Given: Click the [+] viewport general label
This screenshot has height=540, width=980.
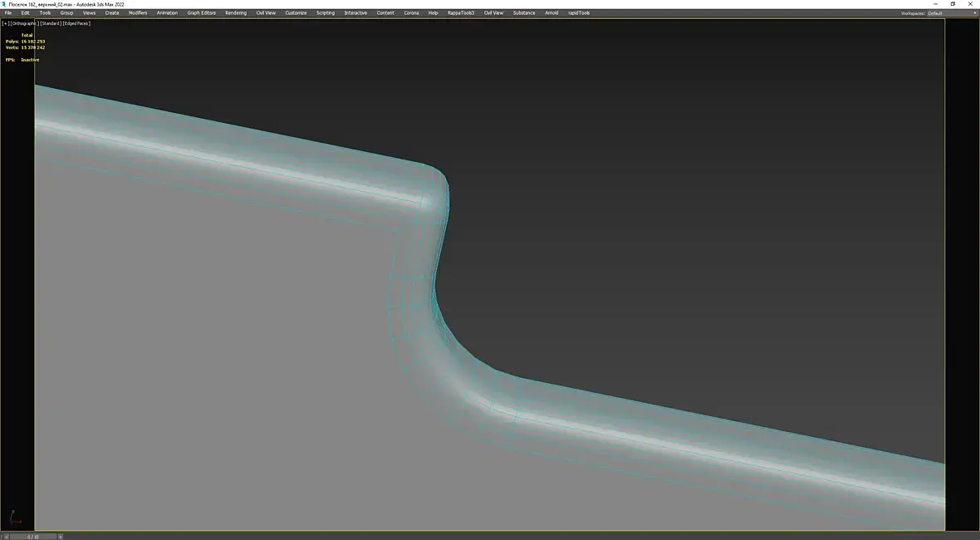Looking at the screenshot, I should click(6, 23).
